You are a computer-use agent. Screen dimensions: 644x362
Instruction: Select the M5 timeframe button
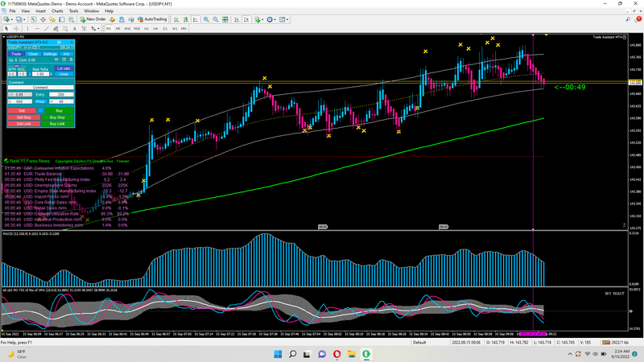coord(118,29)
